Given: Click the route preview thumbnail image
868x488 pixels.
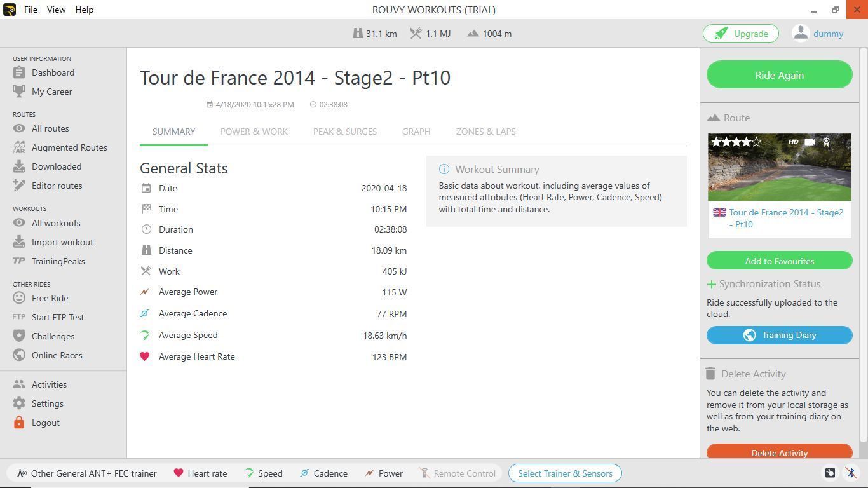Looking at the screenshot, I should click(x=779, y=167).
